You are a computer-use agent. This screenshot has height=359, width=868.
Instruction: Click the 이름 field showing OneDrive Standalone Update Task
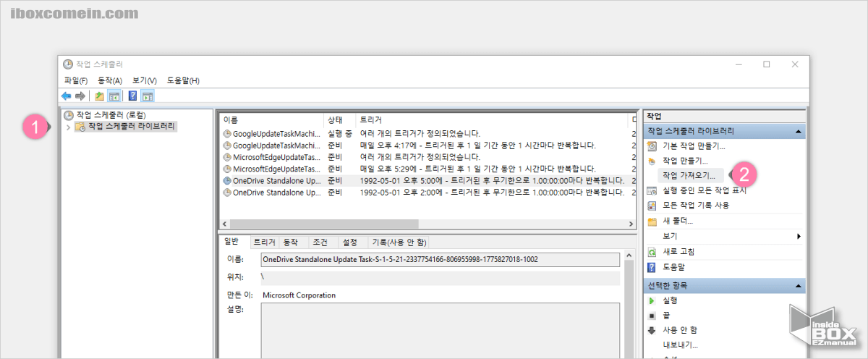tap(441, 259)
